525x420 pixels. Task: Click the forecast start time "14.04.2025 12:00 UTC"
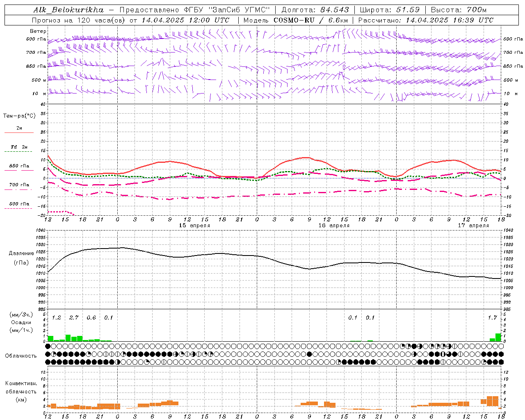pyautogui.click(x=185, y=20)
